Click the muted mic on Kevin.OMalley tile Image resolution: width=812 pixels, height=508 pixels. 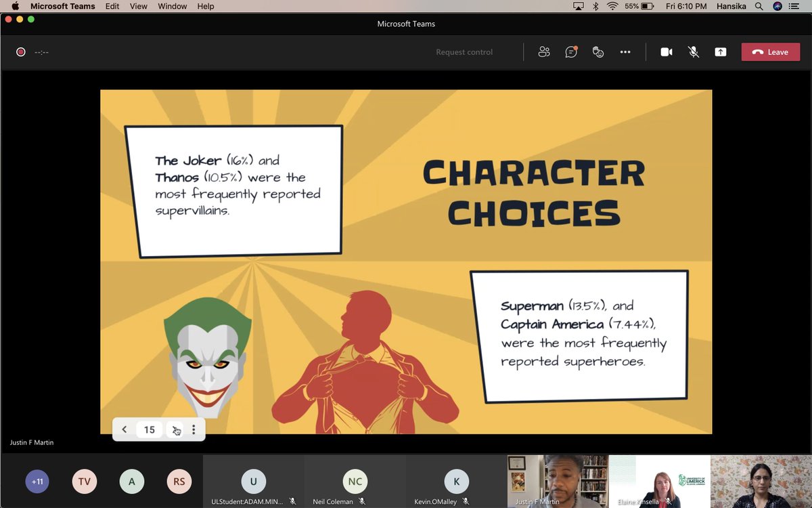point(467,501)
